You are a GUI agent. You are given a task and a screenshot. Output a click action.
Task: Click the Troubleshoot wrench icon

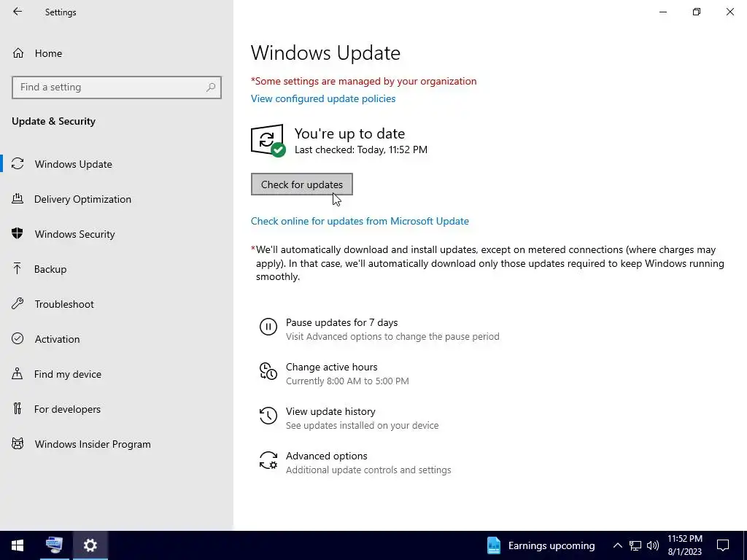point(18,304)
